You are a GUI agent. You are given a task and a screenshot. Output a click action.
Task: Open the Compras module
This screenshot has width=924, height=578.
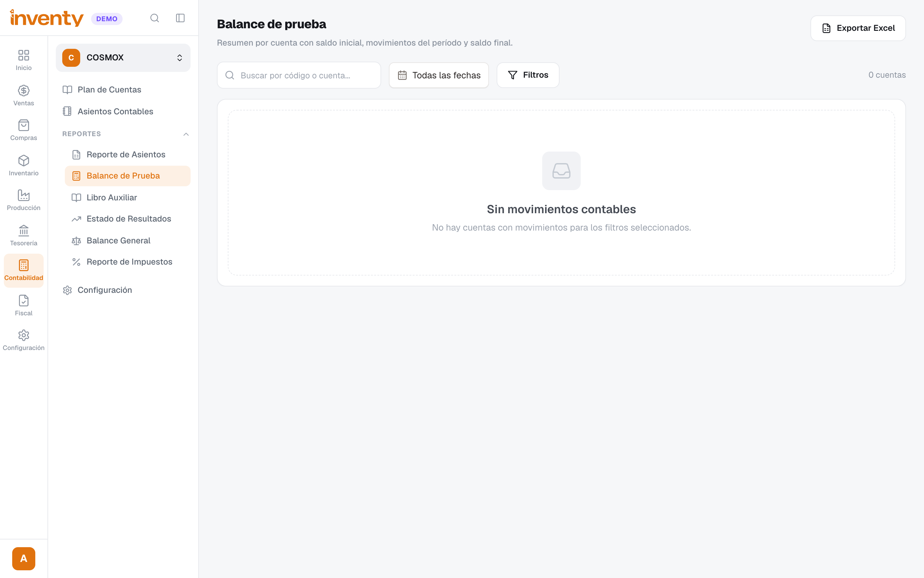click(24, 130)
